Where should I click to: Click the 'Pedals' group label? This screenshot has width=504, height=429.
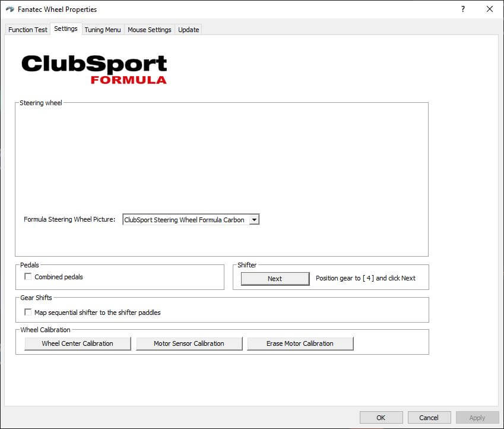[x=30, y=265]
